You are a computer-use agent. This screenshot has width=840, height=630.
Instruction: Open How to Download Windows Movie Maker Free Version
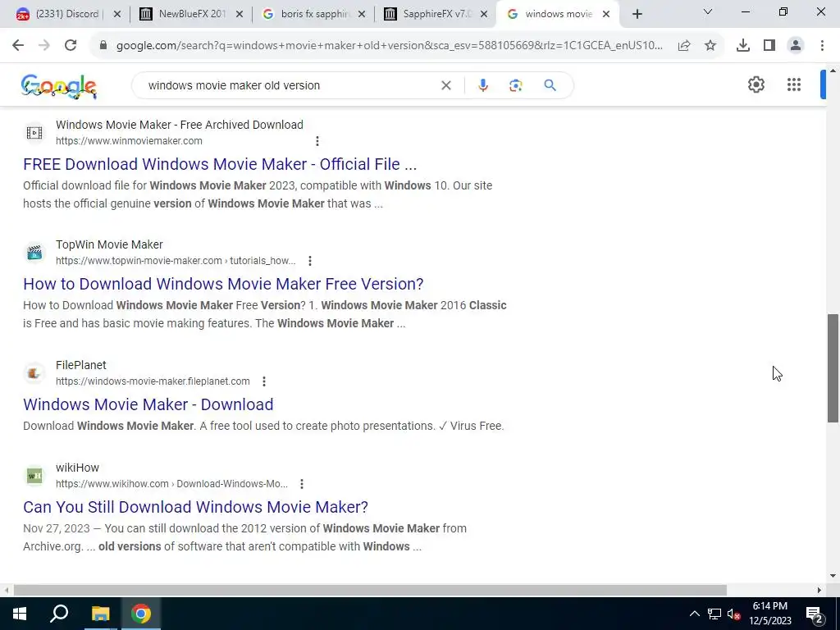click(x=223, y=284)
